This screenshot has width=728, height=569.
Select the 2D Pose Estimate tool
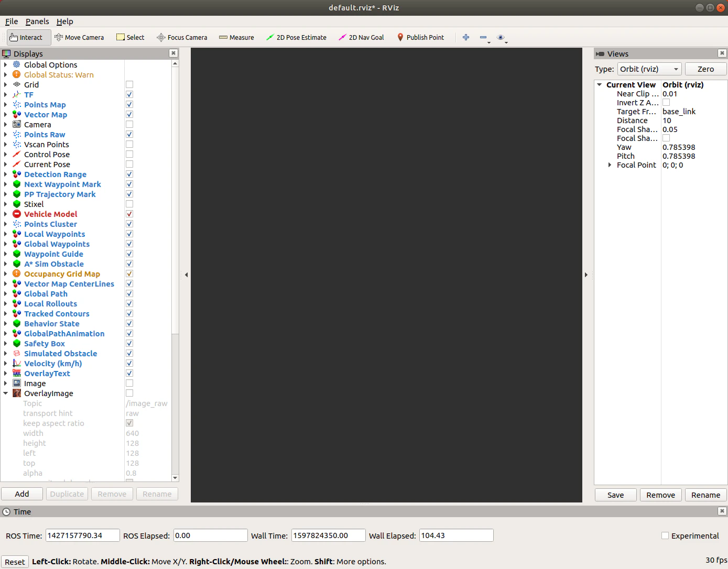(x=296, y=37)
